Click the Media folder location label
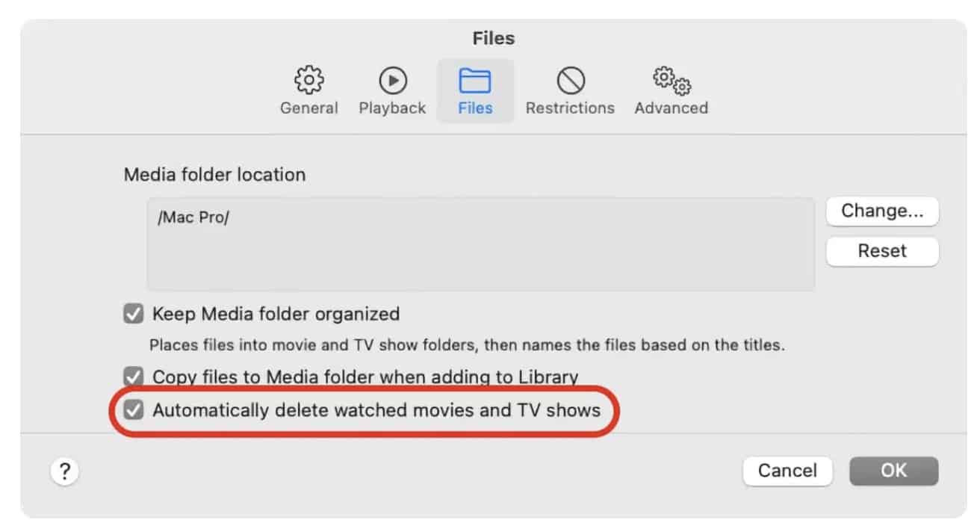This screenshot has width=980, height=532. click(214, 175)
